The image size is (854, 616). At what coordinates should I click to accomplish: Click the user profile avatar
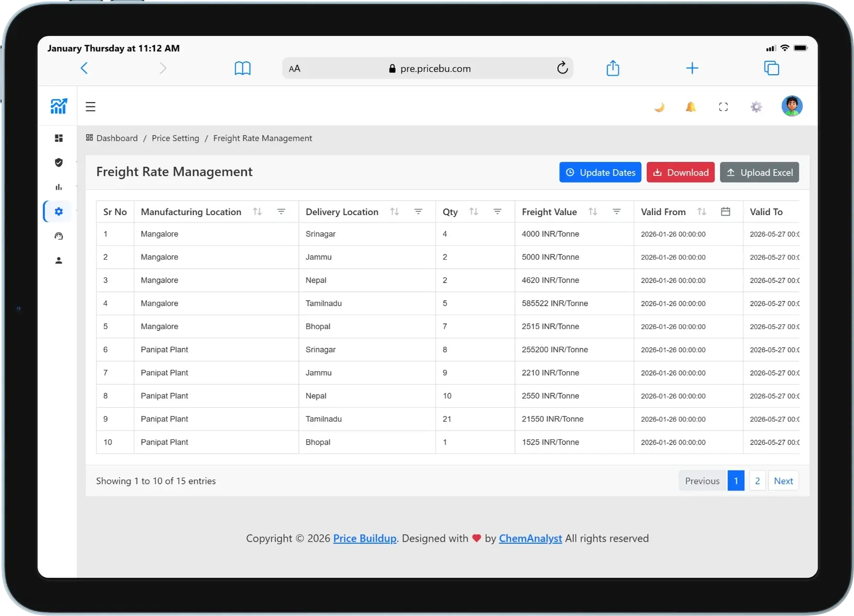pos(792,106)
